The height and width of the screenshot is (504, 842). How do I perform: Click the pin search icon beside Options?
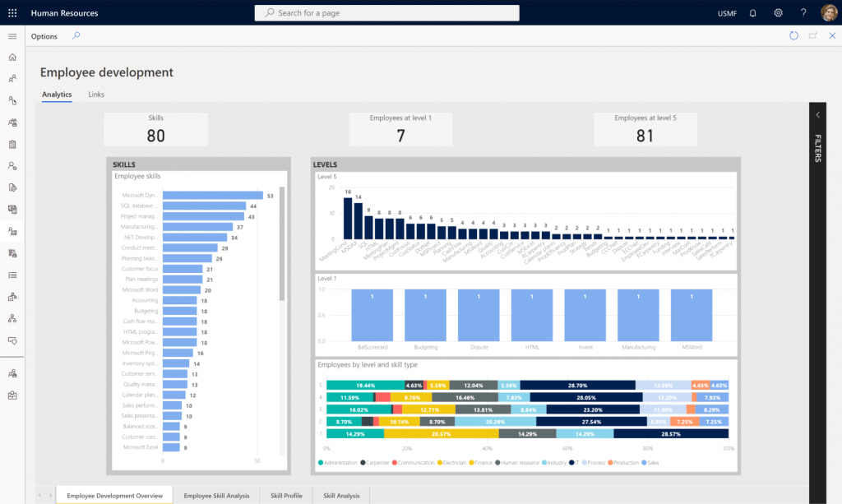click(74, 36)
